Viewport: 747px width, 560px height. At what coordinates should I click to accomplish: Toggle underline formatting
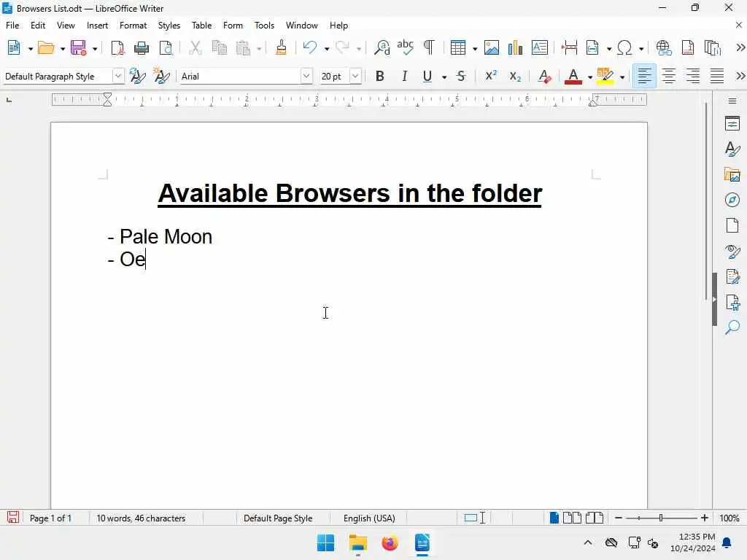[x=427, y=76]
